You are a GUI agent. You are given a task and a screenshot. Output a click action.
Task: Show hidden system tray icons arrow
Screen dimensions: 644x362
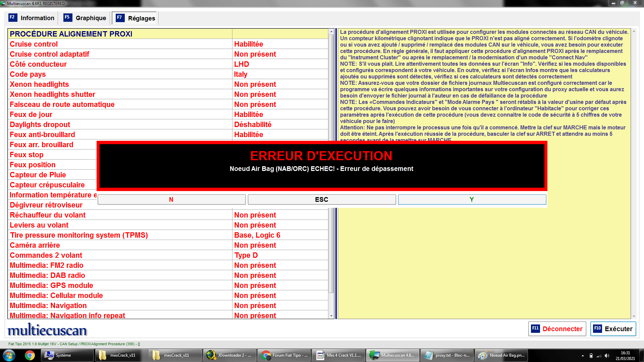[x=583, y=356]
